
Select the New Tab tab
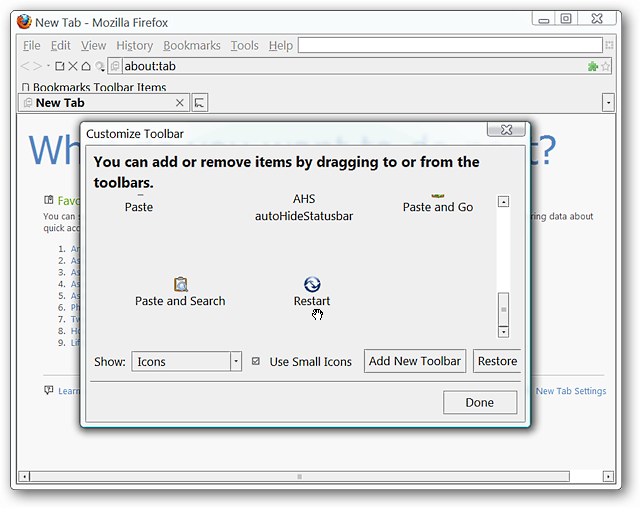click(x=104, y=102)
